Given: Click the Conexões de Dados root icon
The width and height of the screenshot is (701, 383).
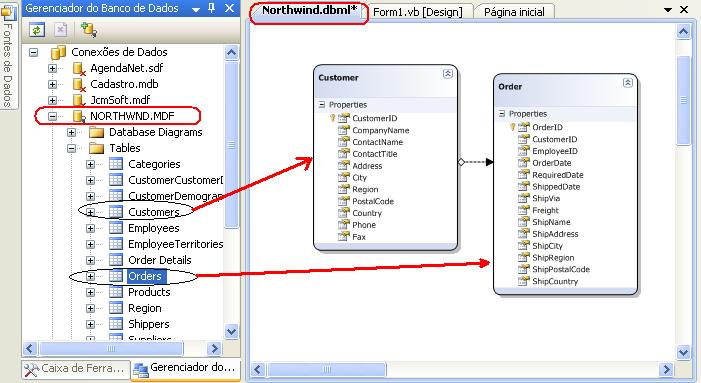Looking at the screenshot, I should coord(59,52).
